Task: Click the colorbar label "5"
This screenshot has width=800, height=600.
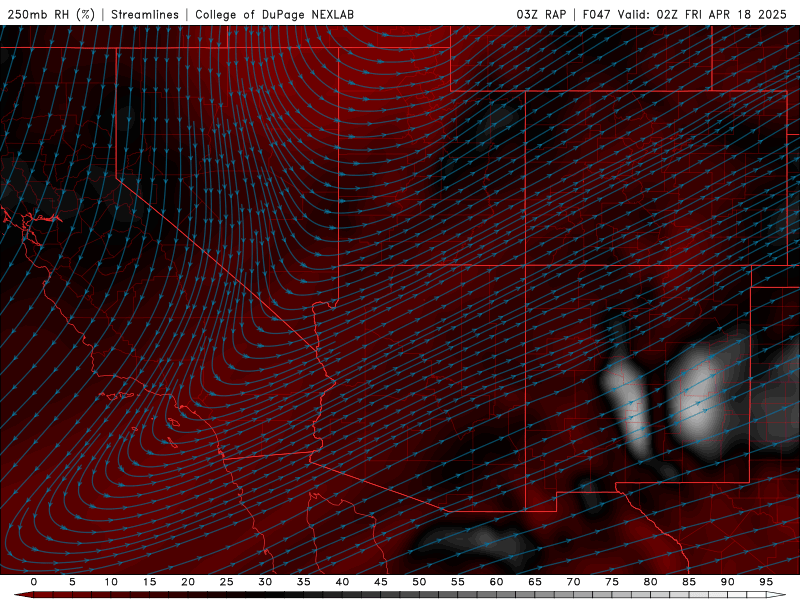Action: (72, 582)
